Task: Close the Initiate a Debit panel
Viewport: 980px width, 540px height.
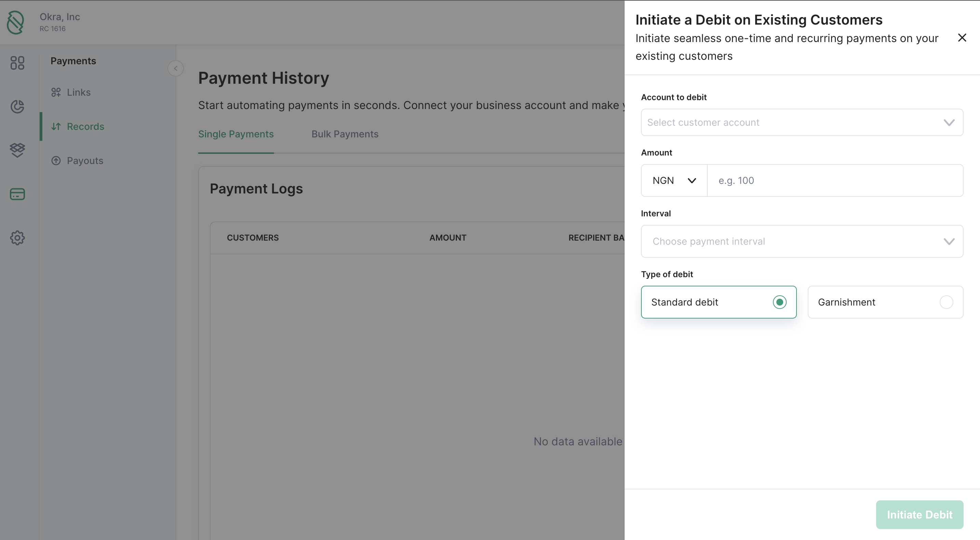Action: tap(962, 38)
